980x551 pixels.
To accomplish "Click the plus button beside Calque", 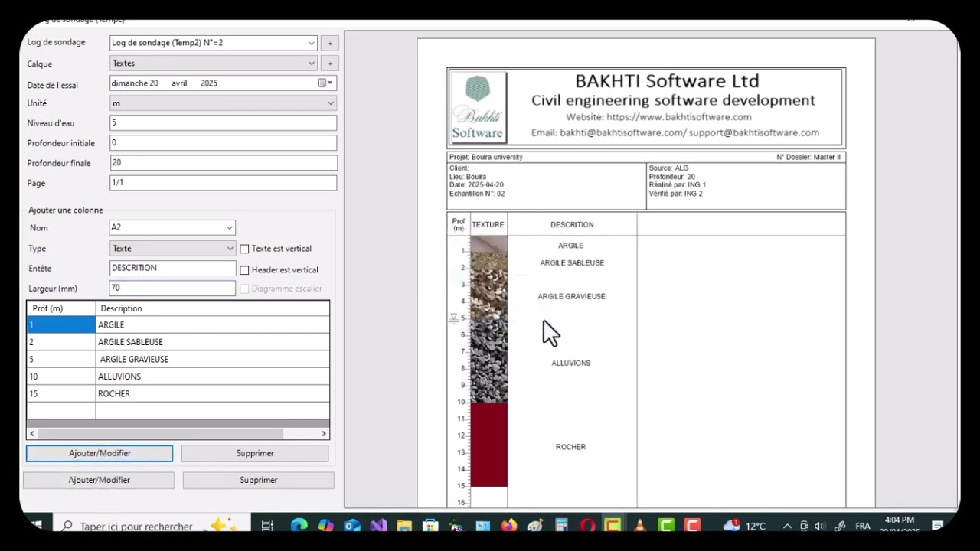I will tap(330, 64).
